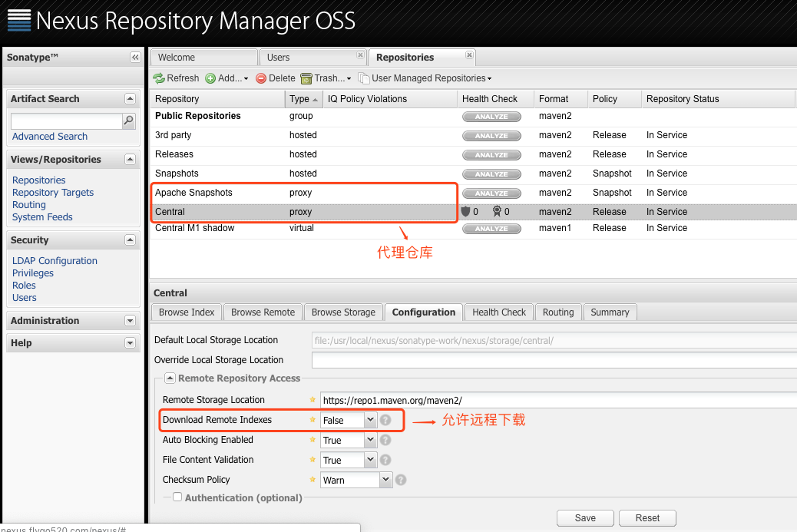Click help icon for File Content Validation

(385, 460)
